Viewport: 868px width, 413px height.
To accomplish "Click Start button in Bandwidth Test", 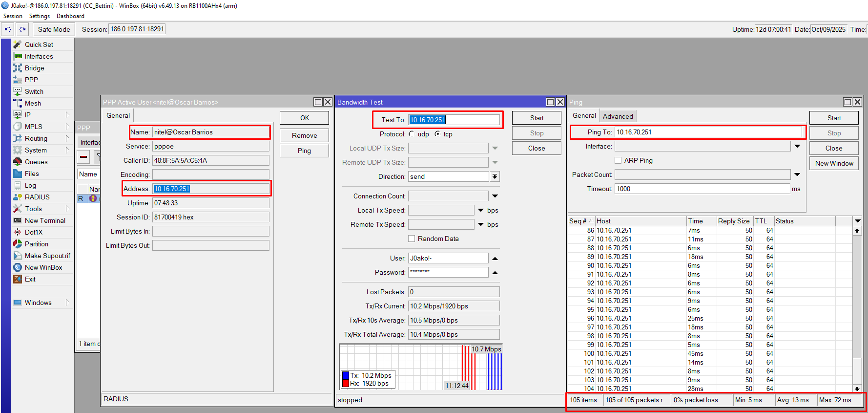I will point(536,118).
